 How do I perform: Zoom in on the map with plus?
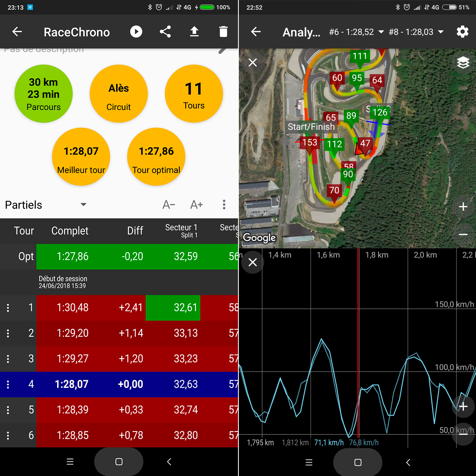(x=463, y=207)
